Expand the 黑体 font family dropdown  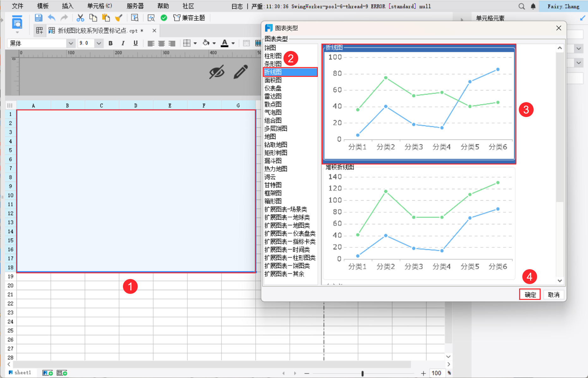(x=71, y=43)
